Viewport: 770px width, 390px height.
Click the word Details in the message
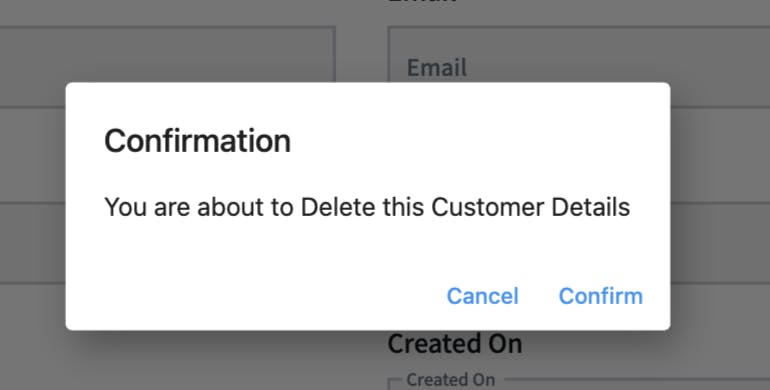[591, 207]
